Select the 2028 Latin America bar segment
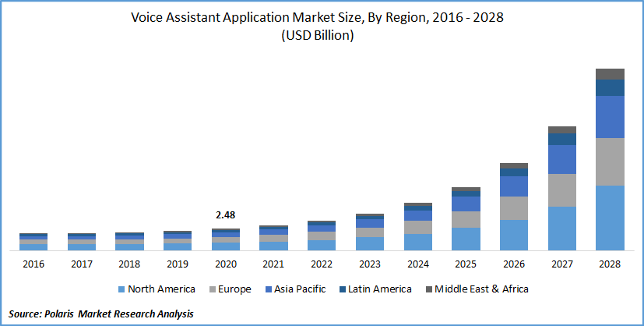644x326 pixels. pos(610,87)
